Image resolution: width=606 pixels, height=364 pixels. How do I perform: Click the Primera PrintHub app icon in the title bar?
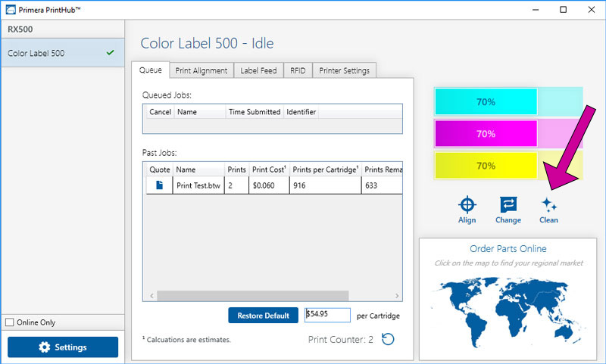[11, 9]
